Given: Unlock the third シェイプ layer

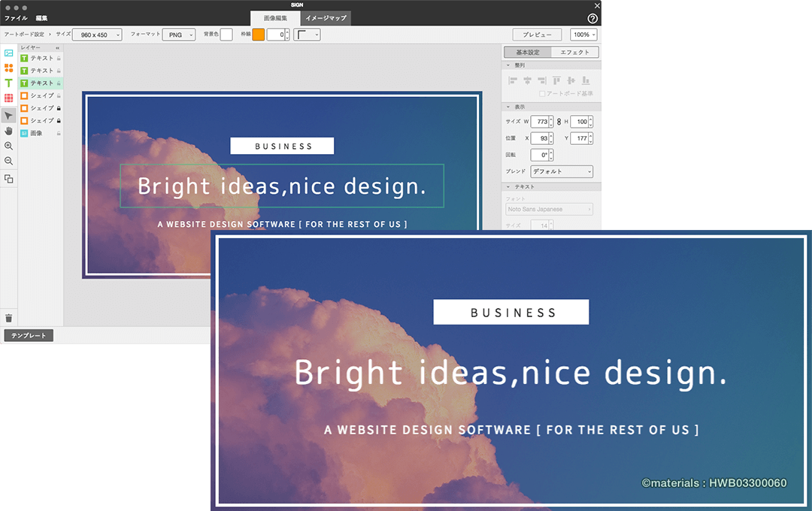Looking at the screenshot, I should coord(59,121).
